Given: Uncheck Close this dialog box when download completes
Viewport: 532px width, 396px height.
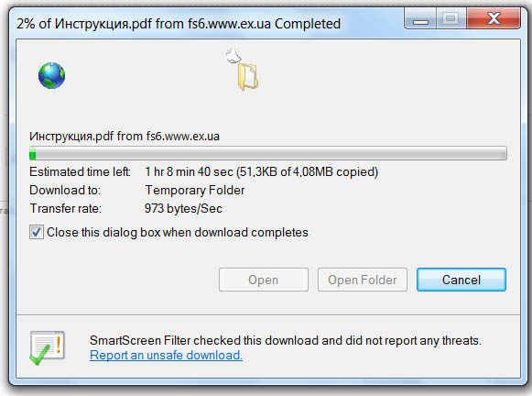Looking at the screenshot, I should pos(37,232).
